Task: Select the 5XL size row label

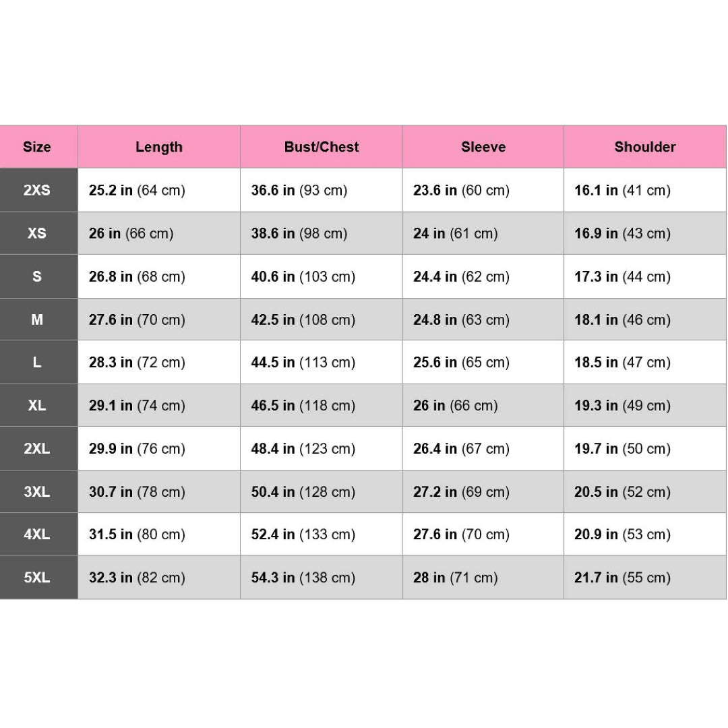Action: [37, 578]
